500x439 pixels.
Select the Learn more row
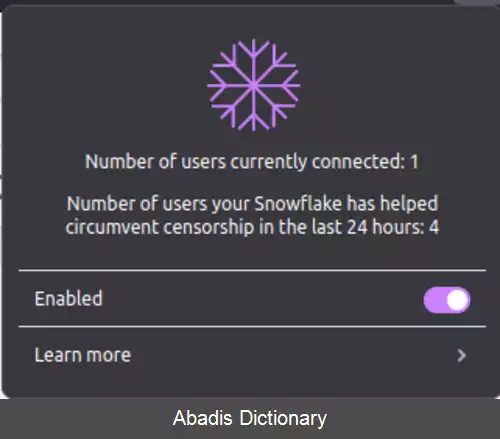(x=252, y=355)
